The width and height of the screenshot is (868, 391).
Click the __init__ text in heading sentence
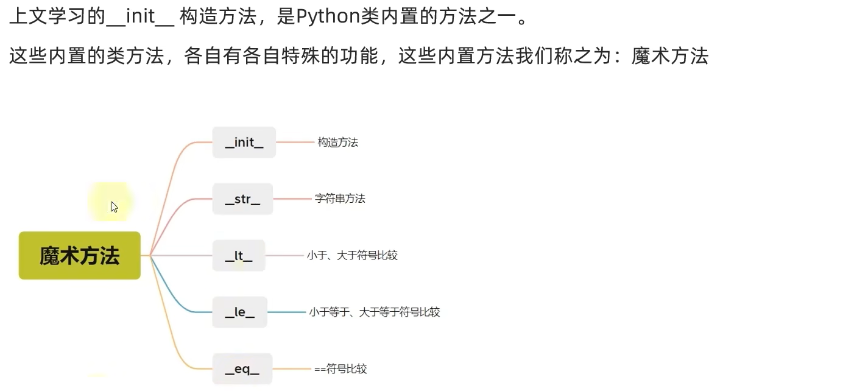140,16
